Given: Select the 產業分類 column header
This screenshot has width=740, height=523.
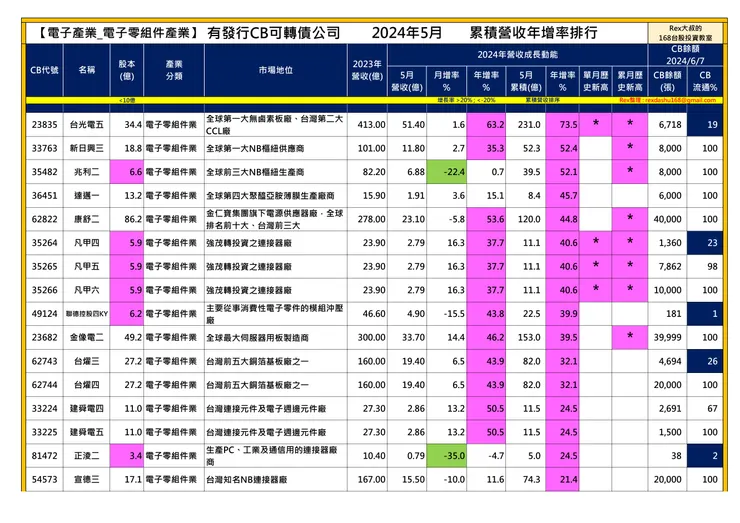Looking at the screenshot, I should (x=174, y=70).
